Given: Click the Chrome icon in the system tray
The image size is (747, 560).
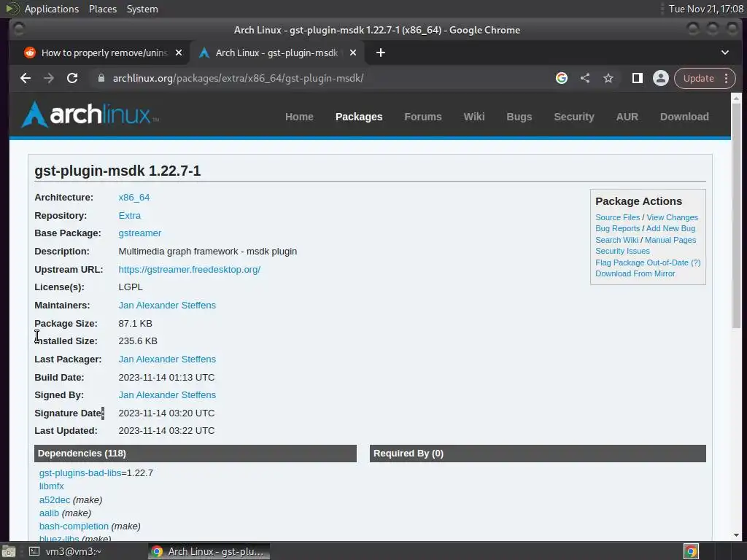Looking at the screenshot, I should pyautogui.click(x=692, y=551).
